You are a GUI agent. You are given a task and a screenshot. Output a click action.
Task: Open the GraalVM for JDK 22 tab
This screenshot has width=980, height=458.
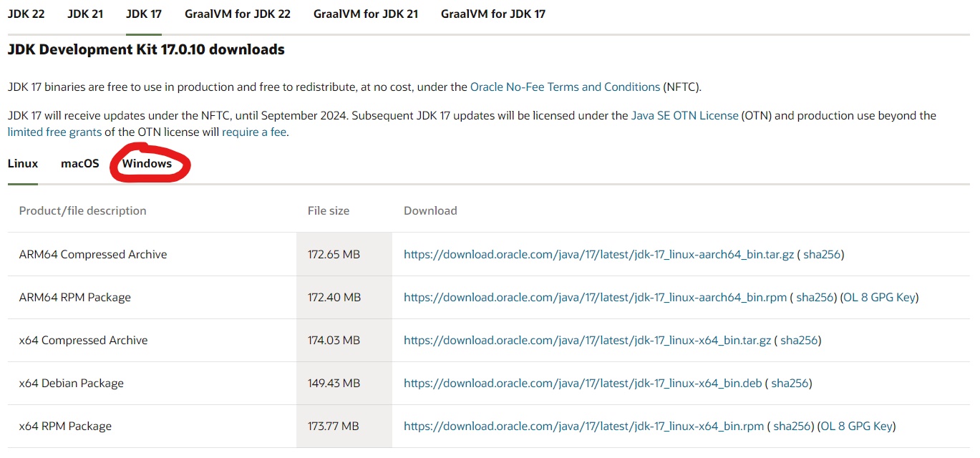[238, 14]
